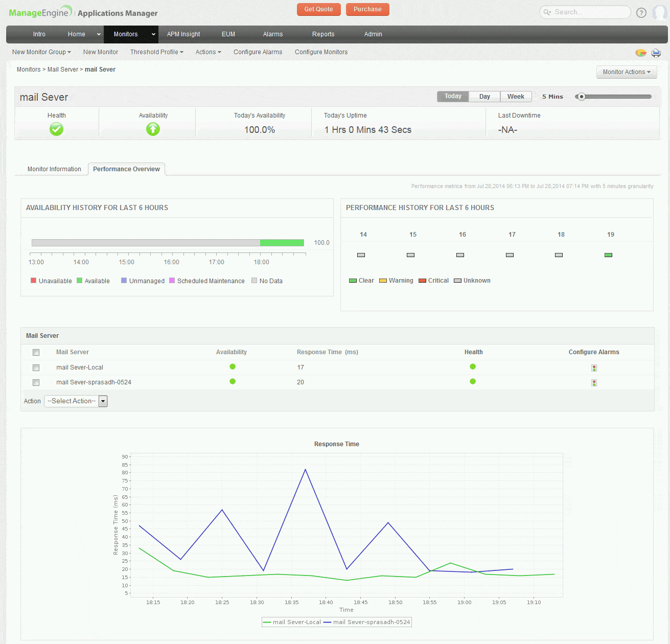Click the Purchase button
Viewport: 670px width, 644px height.
coord(367,9)
